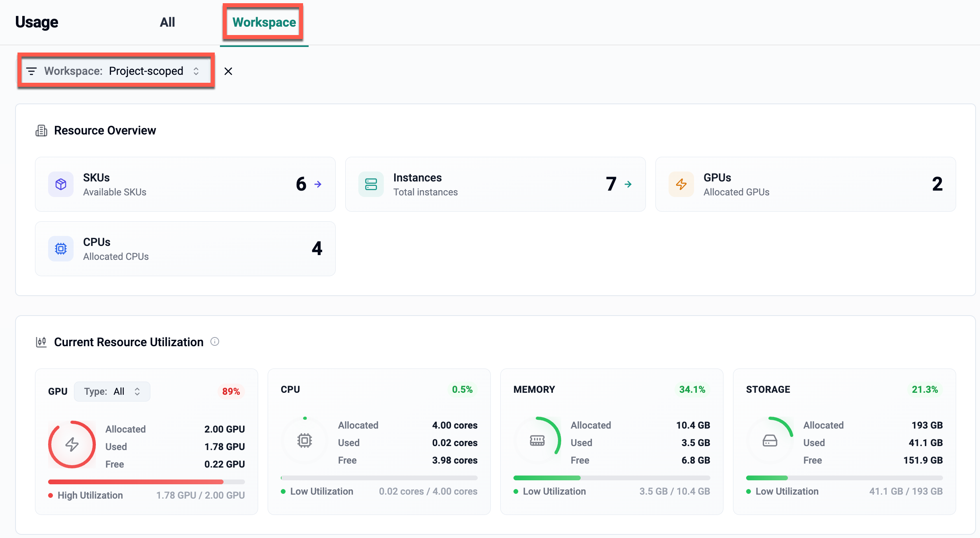Viewport: 980px width, 538px height.
Task: Click the green Memory utilization progress bar
Action: point(547,478)
